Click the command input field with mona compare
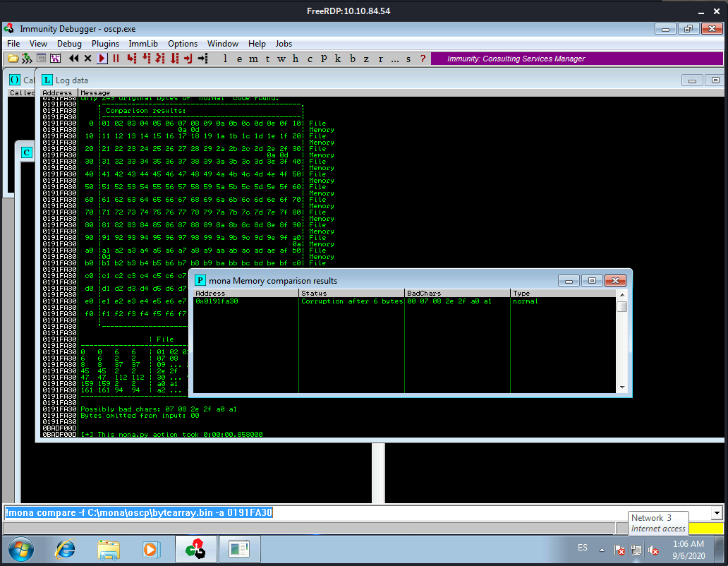Image resolution: width=728 pixels, height=566 pixels. click(356, 512)
